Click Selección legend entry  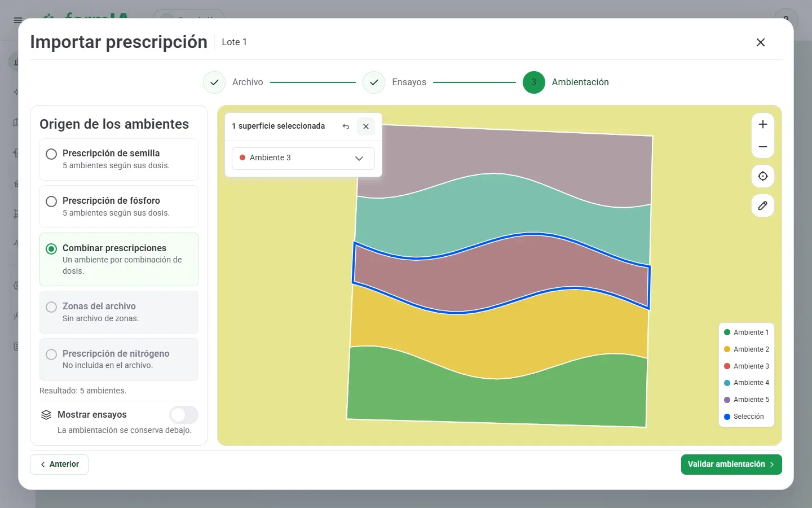(744, 417)
